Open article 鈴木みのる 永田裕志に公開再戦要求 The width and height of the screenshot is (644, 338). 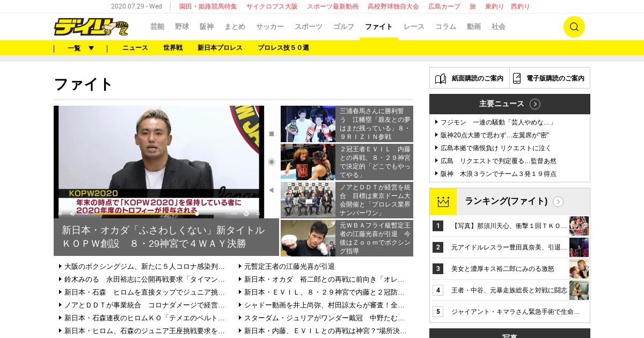coord(144,279)
